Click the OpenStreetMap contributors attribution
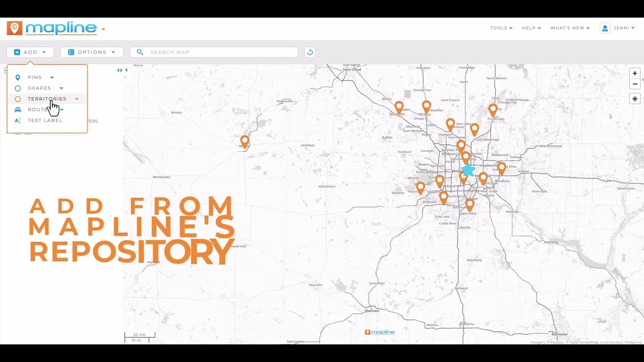This screenshot has height=362, width=644. tap(594, 342)
